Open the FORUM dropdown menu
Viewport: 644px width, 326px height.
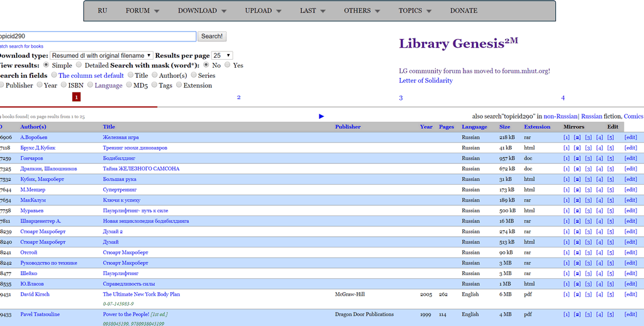[x=142, y=11]
